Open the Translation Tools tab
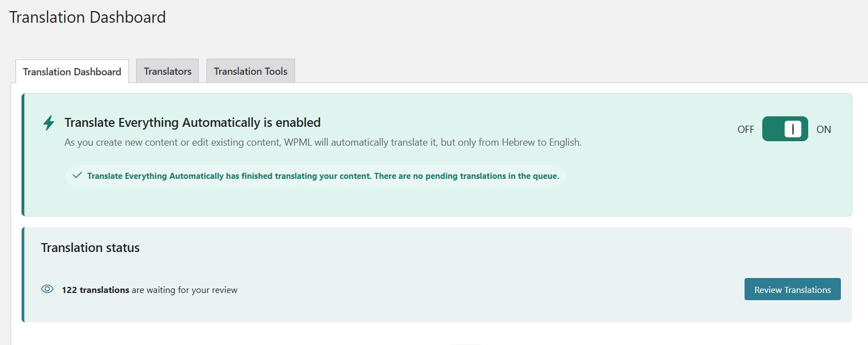868x345 pixels. (x=250, y=71)
